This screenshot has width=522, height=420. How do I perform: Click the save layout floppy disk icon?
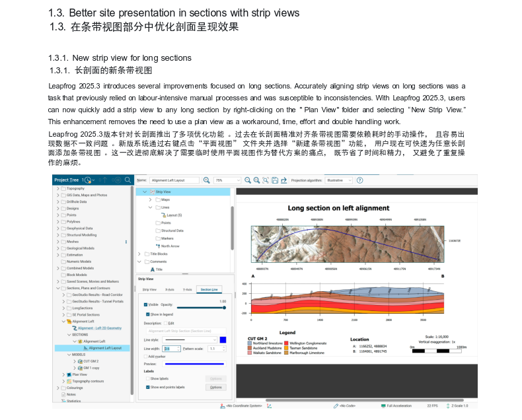point(274,180)
